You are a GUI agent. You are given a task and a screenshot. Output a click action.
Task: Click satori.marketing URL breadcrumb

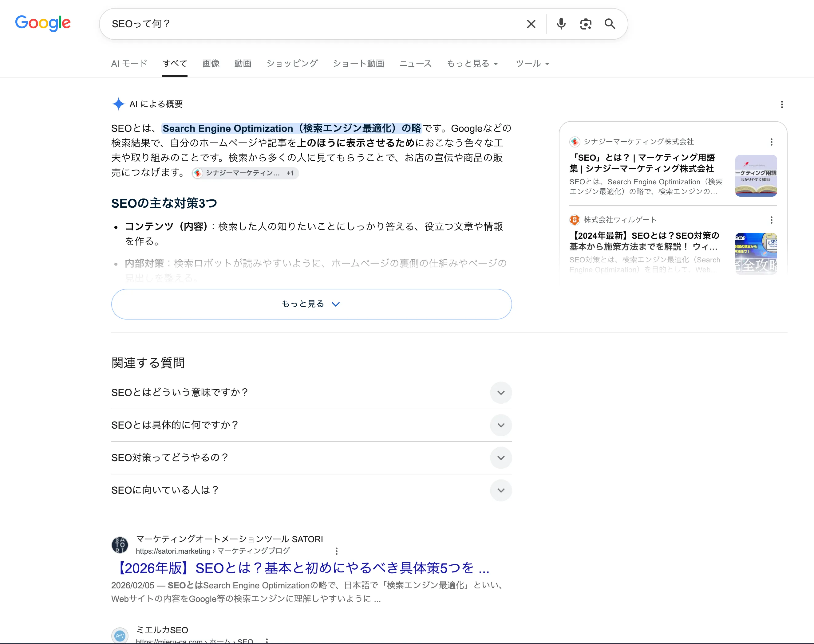coord(213,551)
